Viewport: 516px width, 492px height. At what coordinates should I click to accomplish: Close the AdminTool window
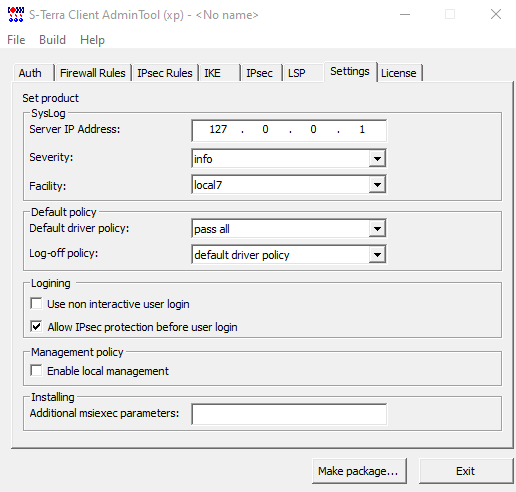pyautogui.click(x=496, y=15)
